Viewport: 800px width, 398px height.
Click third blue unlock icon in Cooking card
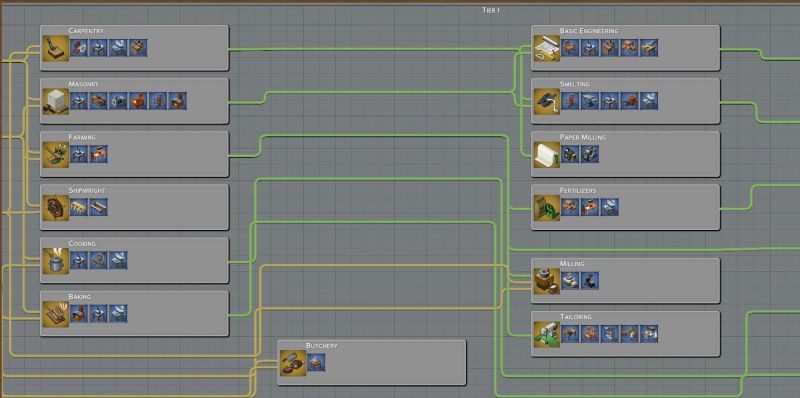118,260
